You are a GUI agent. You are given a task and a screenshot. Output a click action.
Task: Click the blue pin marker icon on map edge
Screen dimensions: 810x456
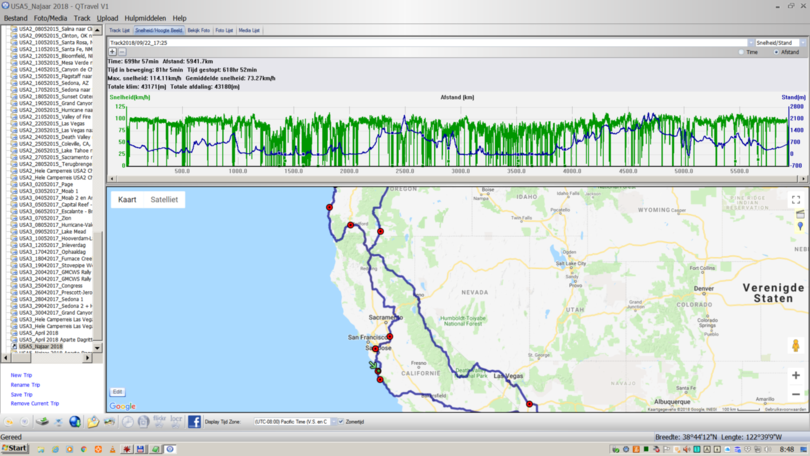[x=800, y=226]
